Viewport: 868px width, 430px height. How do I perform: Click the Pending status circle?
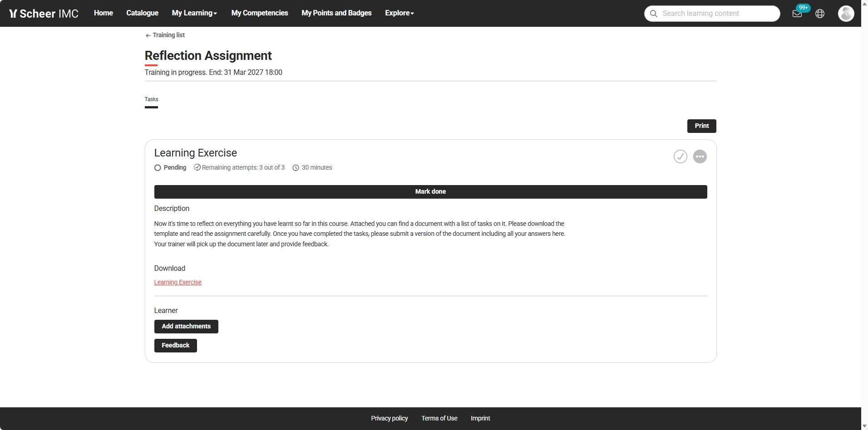click(x=158, y=168)
